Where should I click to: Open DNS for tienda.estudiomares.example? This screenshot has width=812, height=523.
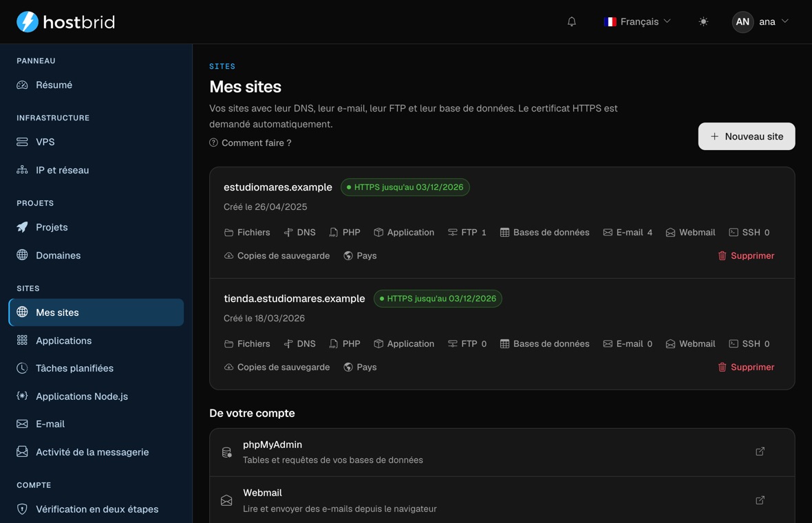tap(300, 344)
